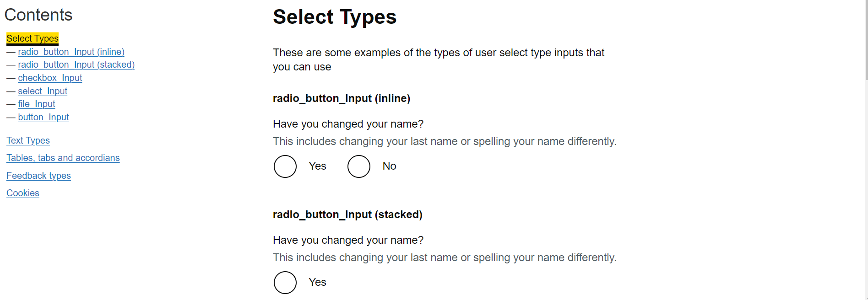
Task: Select the inline Yes radio button
Action: pyautogui.click(x=285, y=166)
